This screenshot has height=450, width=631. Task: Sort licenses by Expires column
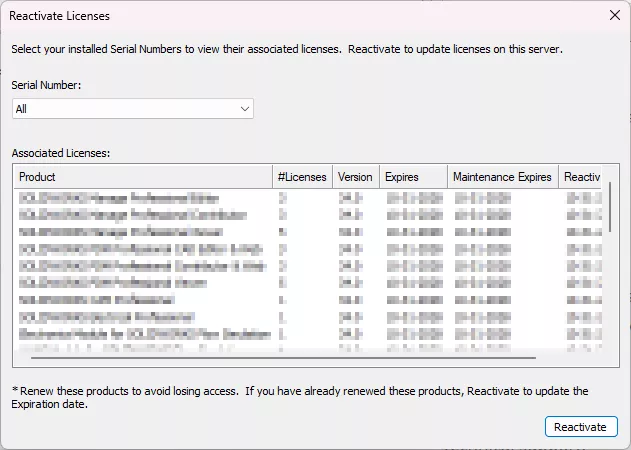(x=413, y=177)
